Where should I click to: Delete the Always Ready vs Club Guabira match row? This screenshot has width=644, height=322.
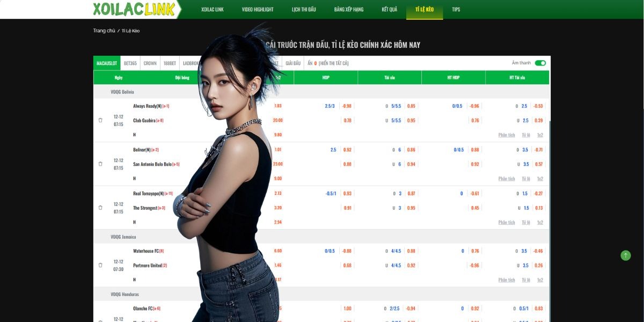[100, 120]
